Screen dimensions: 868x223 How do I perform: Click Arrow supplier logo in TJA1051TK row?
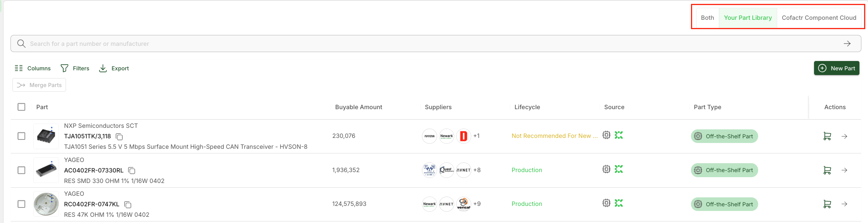pos(429,136)
